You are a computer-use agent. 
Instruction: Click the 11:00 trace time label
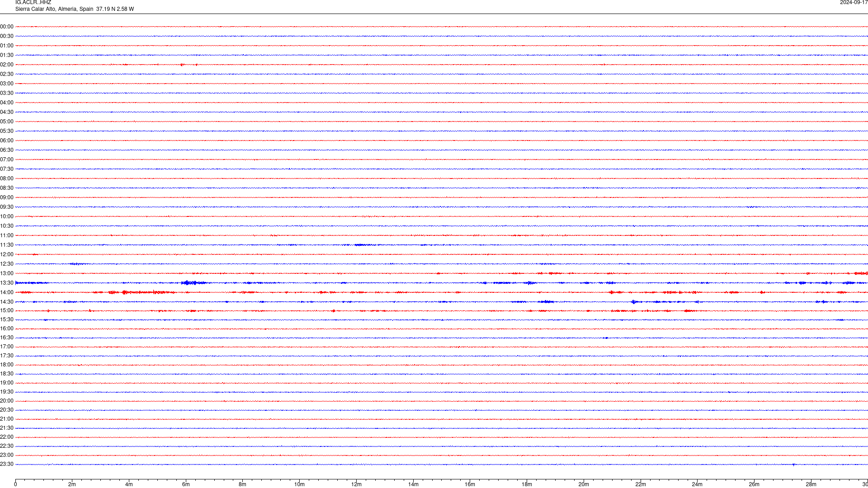tap(7, 235)
